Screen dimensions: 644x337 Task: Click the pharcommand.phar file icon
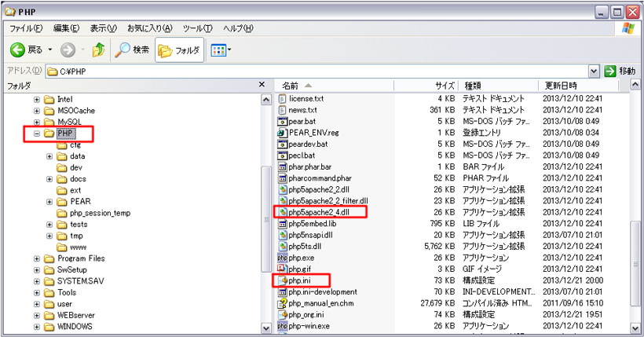[x=282, y=178]
